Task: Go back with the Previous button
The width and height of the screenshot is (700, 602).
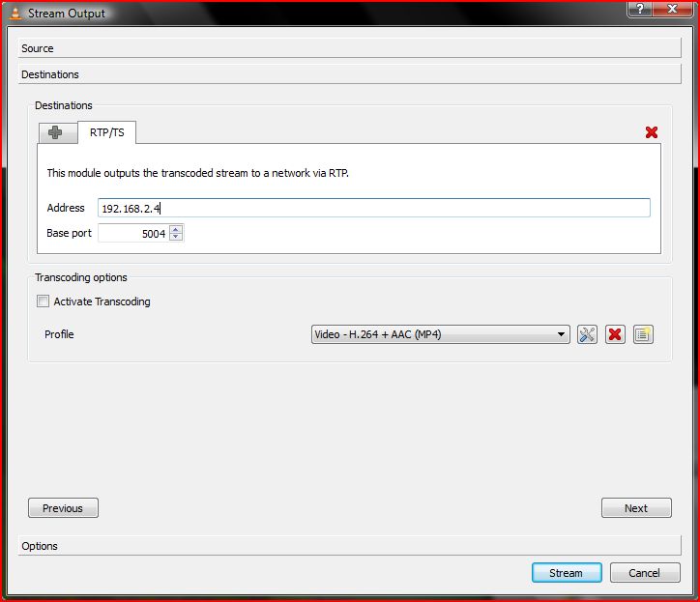Action: pyautogui.click(x=63, y=508)
